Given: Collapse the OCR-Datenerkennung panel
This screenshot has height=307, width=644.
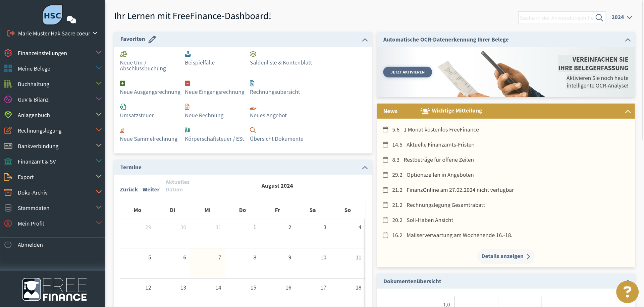Looking at the screenshot, I should [628, 40].
